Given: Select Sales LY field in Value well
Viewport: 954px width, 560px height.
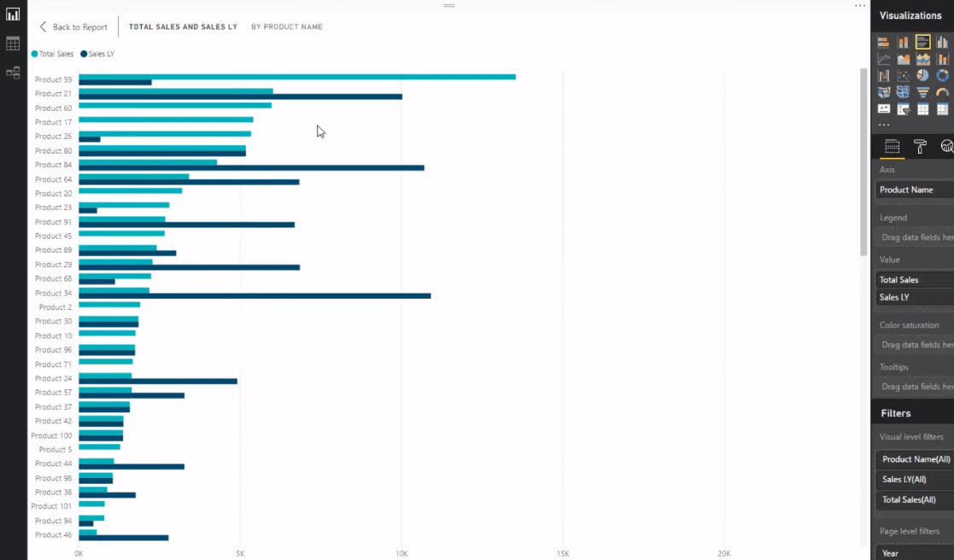Looking at the screenshot, I should [x=915, y=297].
